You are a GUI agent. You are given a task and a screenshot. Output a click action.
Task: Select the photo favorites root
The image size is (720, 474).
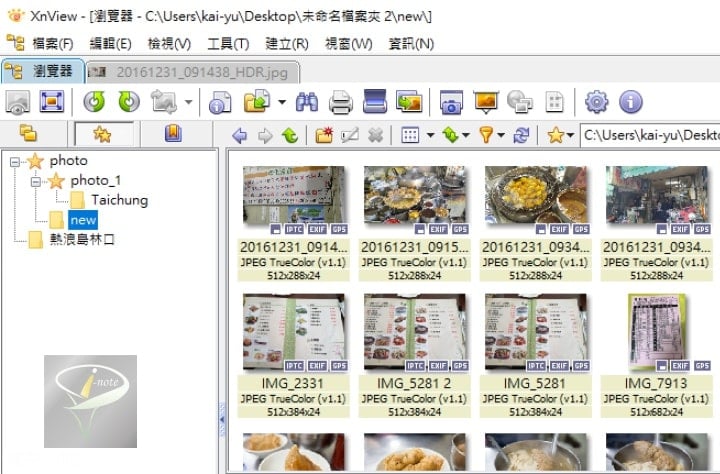point(68,160)
